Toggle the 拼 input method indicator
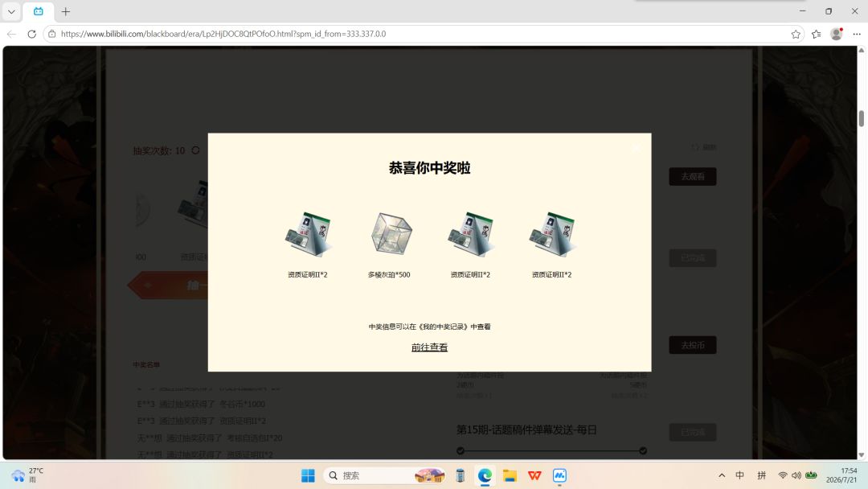Viewport: 868px width, 489px height. tap(762, 475)
